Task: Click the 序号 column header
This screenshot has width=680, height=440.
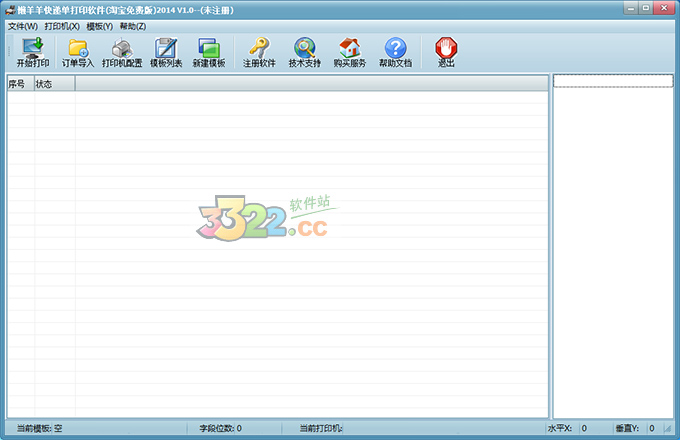Action: pos(19,84)
